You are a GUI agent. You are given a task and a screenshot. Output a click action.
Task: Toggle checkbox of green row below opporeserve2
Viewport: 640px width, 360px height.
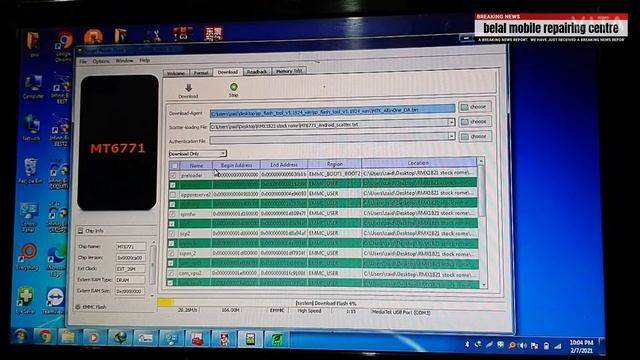pos(173,204)
